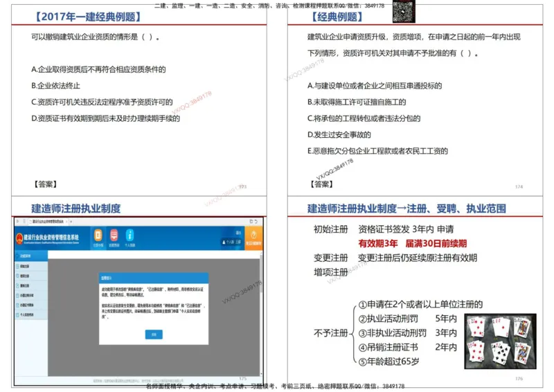
Task: Open the orange registration application icon
Action: [x=98, y=236]
